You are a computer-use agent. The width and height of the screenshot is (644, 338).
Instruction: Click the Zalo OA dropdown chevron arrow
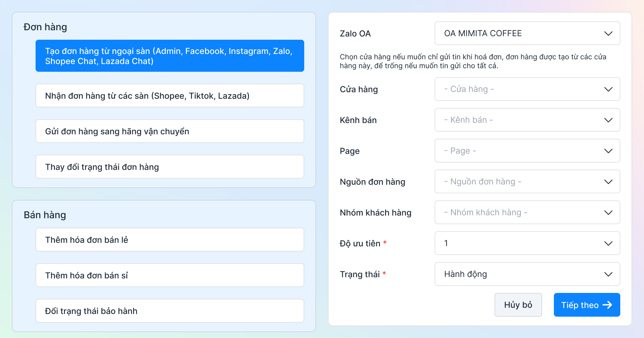click(x=608, y=34)
